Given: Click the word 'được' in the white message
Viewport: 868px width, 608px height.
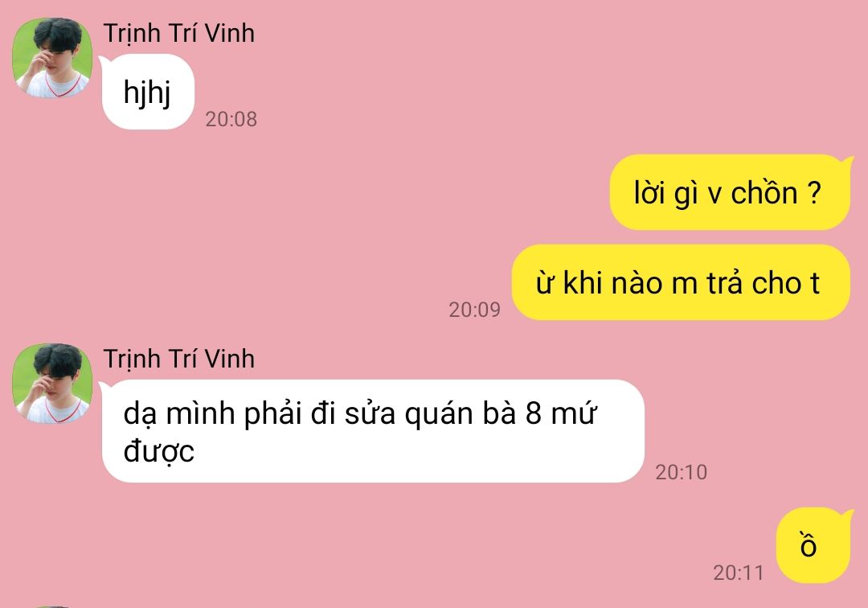Looking at the screenshot, I should tap(159, 451).
